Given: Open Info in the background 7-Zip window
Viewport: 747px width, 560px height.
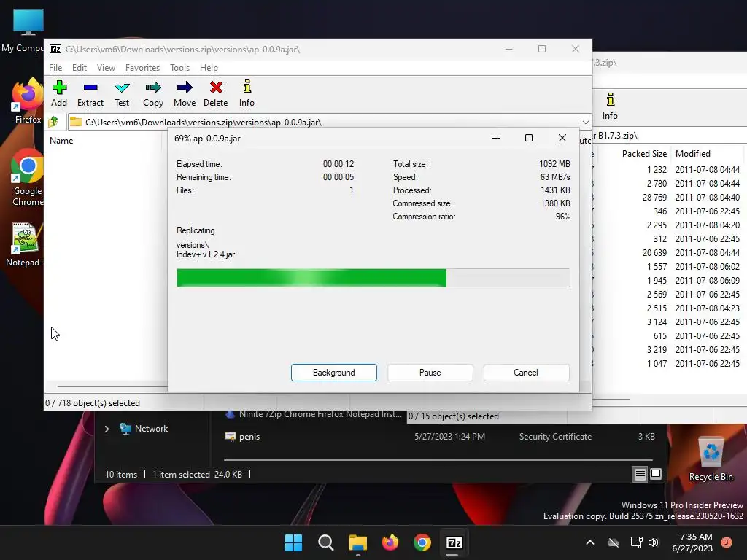Looking at the screenshot, I should pos(610,106).
